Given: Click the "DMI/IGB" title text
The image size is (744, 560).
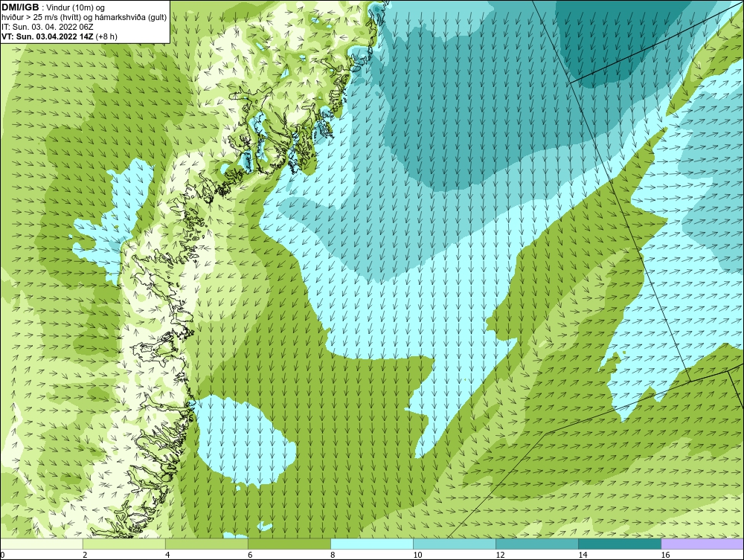Looking at the screenshot, I should click(20, 7).
